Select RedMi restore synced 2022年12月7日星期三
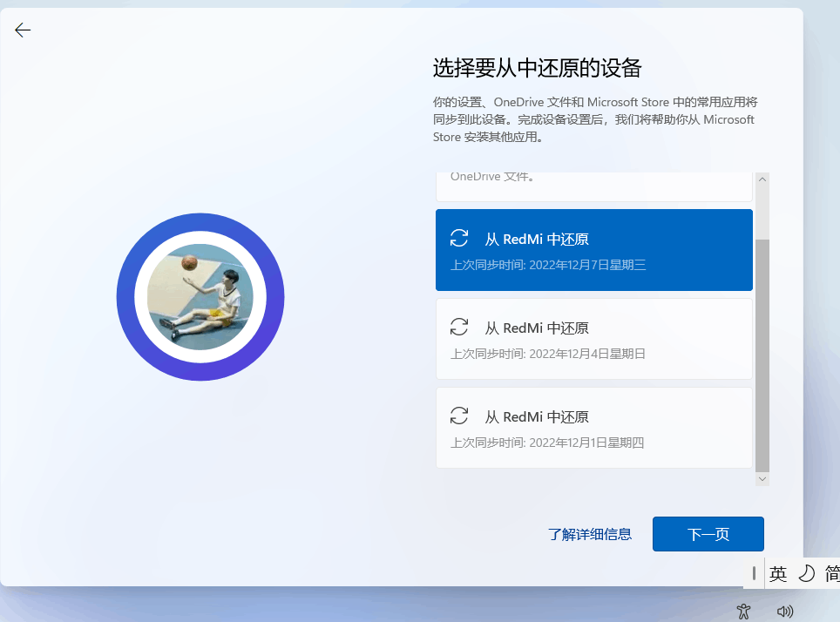This screenshot has height=622, width=840. coord(594,250)
